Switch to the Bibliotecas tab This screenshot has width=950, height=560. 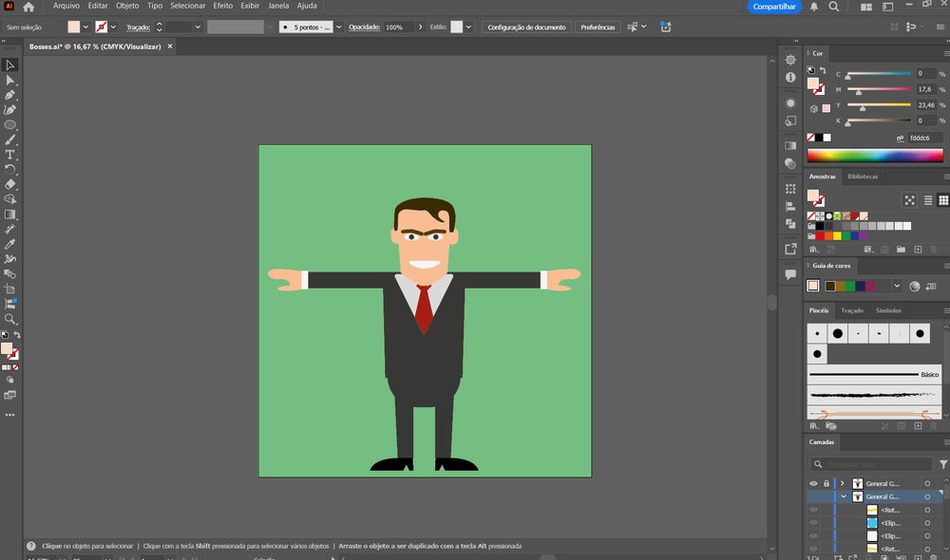click(863, 177)
